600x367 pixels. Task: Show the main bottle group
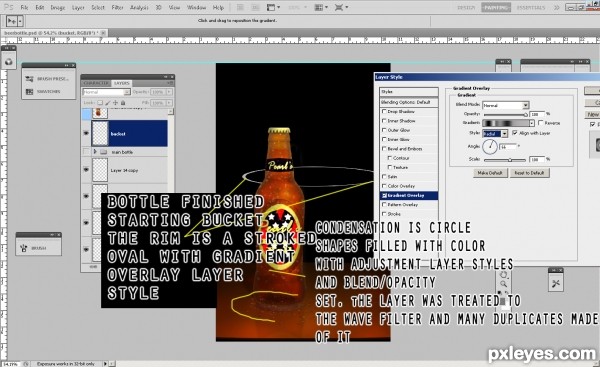click(x=86, y=152)
